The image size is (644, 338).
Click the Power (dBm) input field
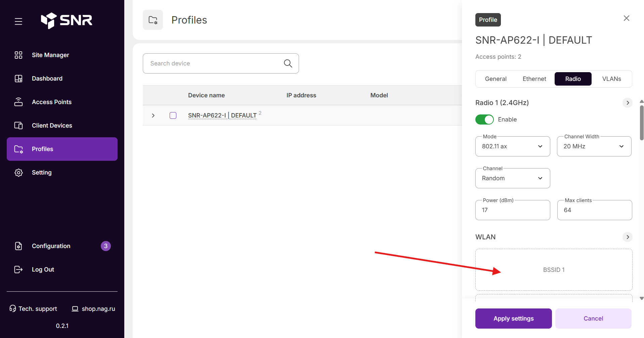[513, 210]
